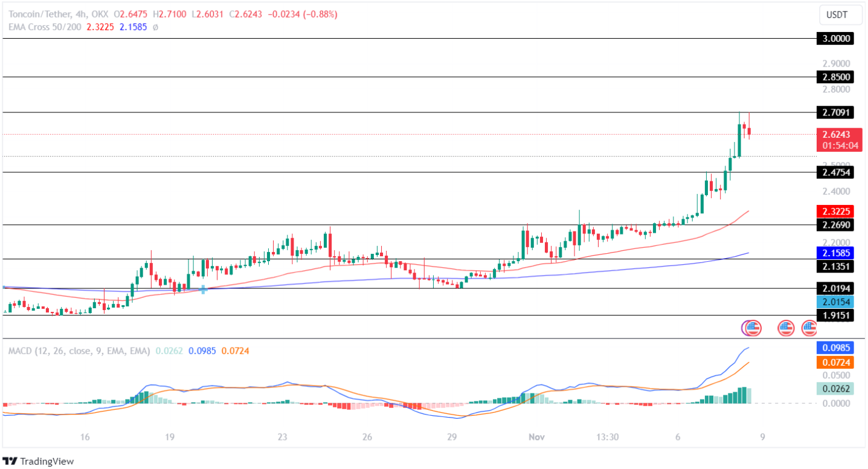Viewport: 868px width, 469px height.
Task: Click the Nov month label on the time axis
Action: [536, 437]
